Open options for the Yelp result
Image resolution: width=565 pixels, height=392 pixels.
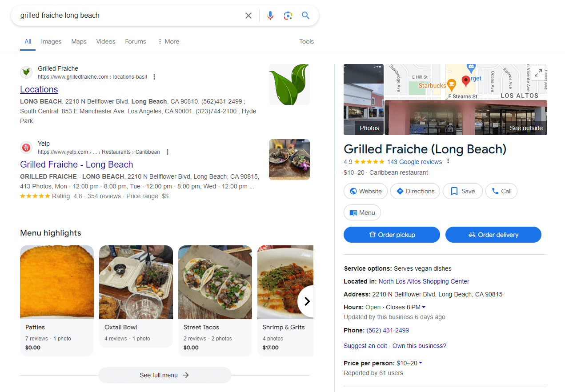pos(168,152)
